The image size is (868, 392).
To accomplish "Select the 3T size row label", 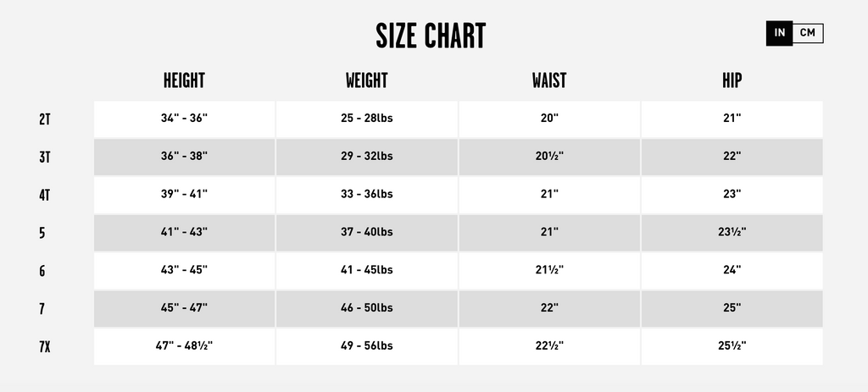I will [x=45, y=157].
